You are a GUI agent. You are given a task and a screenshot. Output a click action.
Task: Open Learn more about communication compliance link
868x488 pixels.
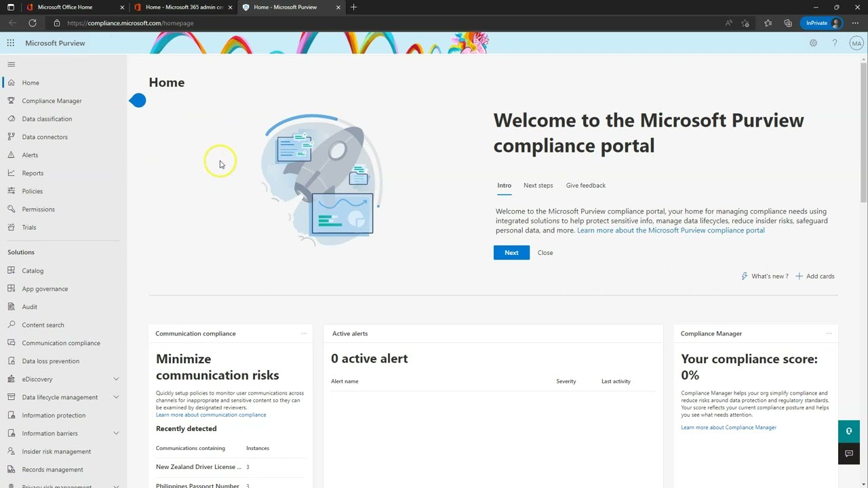point(211,415)
